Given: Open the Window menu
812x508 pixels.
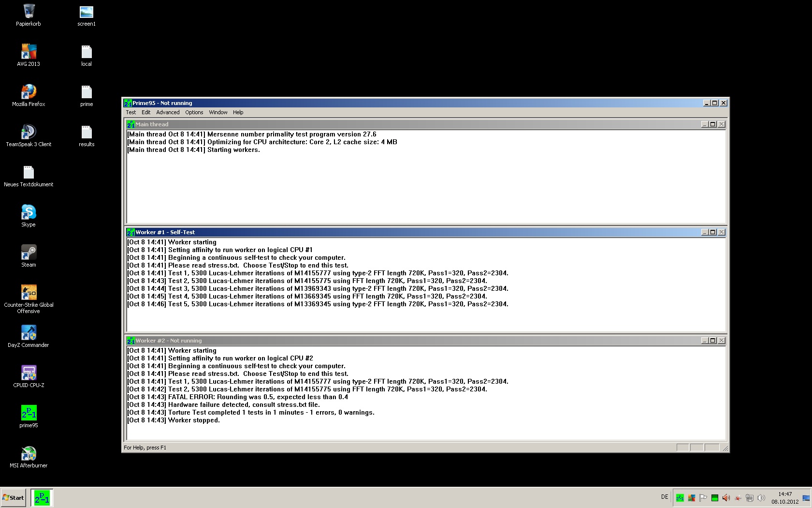Looking at the screenshot, I should point(218,112).
